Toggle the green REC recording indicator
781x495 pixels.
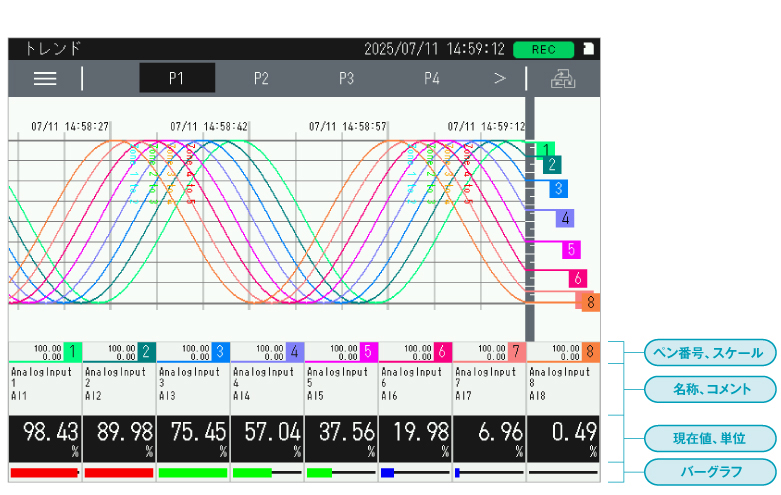[x=543, y=49]
